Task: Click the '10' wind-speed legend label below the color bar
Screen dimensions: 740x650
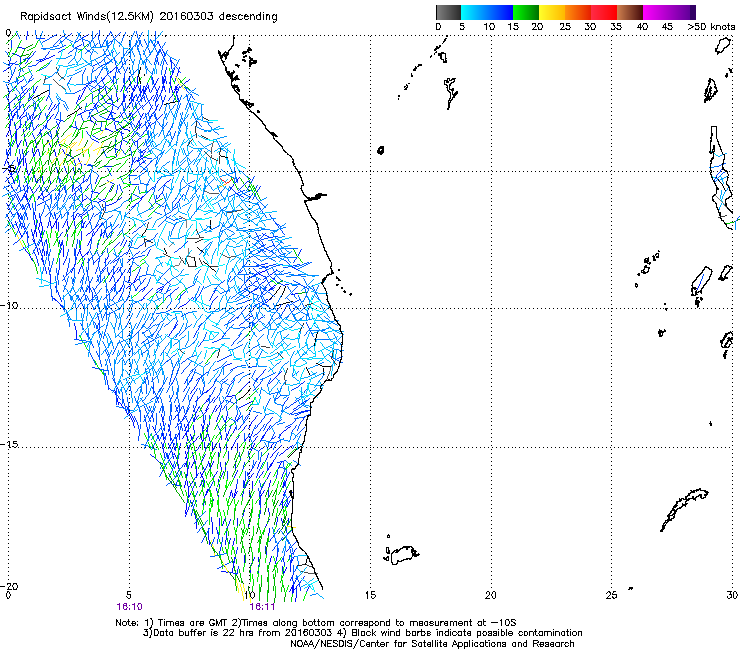Action: point(489,27)
